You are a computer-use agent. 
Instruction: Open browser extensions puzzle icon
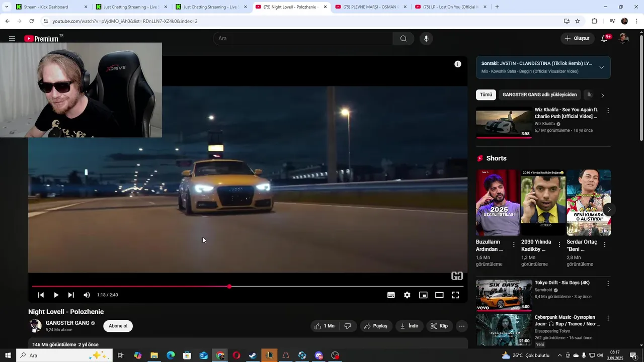tap(594, 21)
